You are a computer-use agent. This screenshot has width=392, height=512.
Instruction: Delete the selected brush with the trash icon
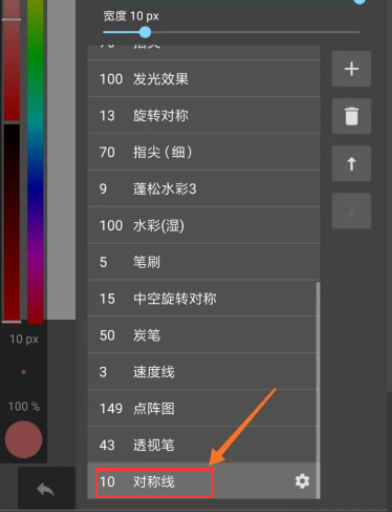click(x=351, y=116)
